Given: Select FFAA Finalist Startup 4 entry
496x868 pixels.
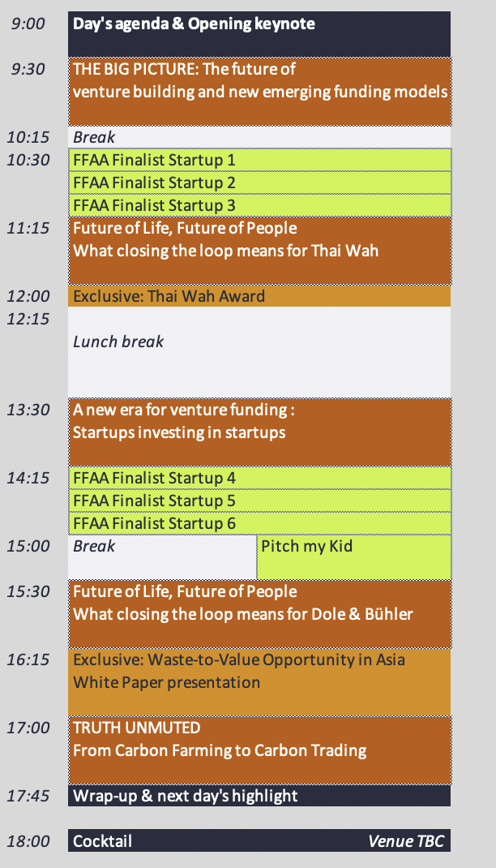Looking at the screenshot, I should (259, 478).
